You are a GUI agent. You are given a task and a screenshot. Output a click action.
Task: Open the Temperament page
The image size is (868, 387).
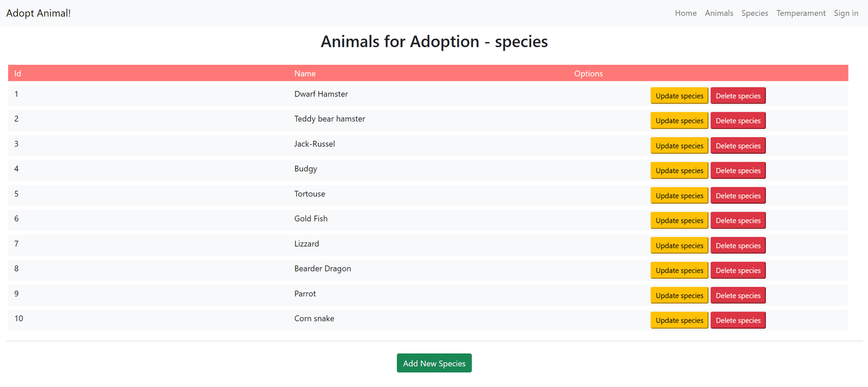tap(801, 13)
